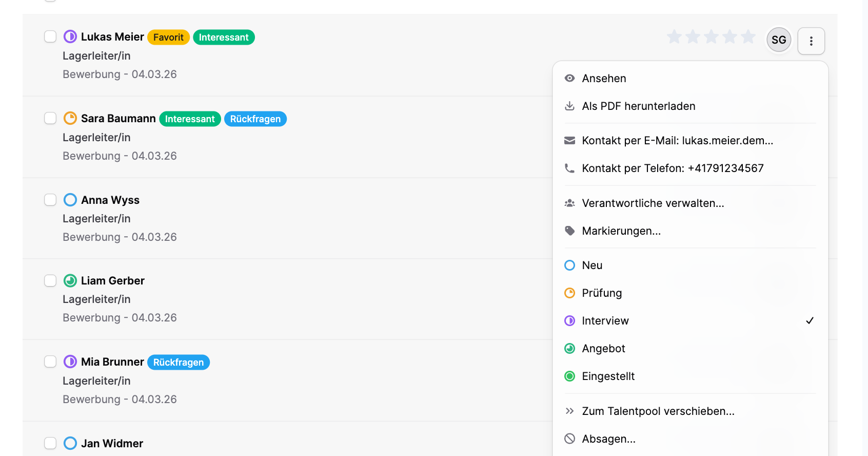Viewport: 868px width, 456px height.
Task: Check the box next to Liam Gerber
Action: 50,280
